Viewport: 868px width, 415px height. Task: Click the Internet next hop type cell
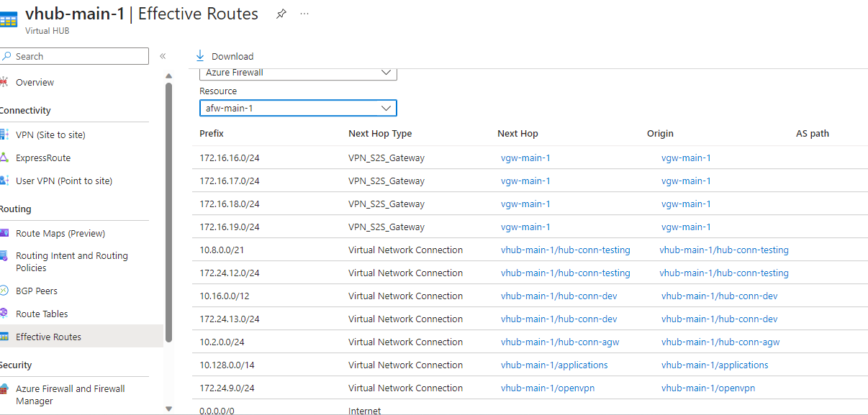pyautogui.click(x=364, y=411)
